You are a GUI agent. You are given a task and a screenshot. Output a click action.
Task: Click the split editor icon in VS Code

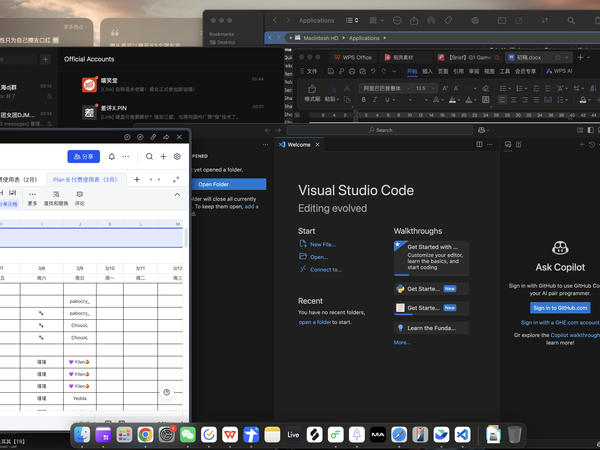[x=479, y=144]
